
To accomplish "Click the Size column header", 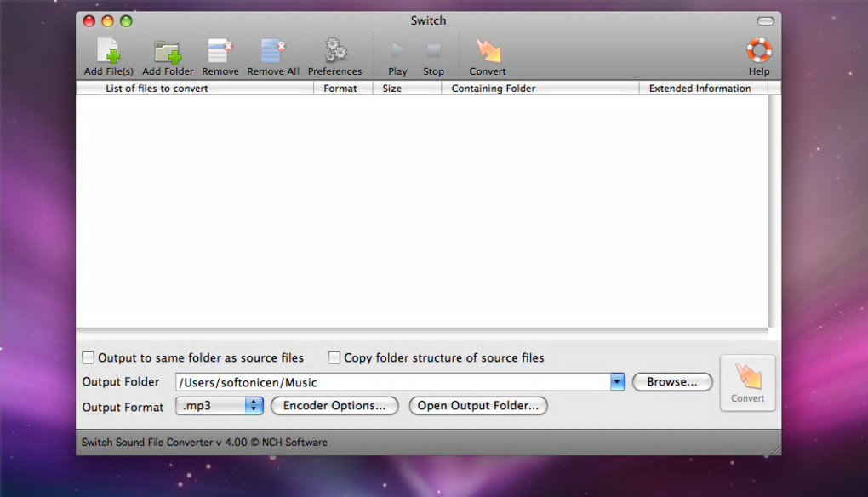I will 407,88.
